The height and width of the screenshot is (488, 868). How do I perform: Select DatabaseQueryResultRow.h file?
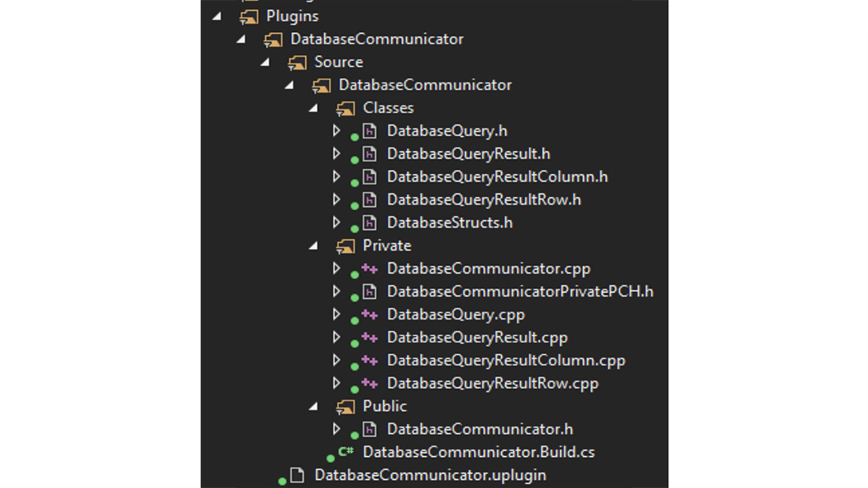(x=484, y=200)
